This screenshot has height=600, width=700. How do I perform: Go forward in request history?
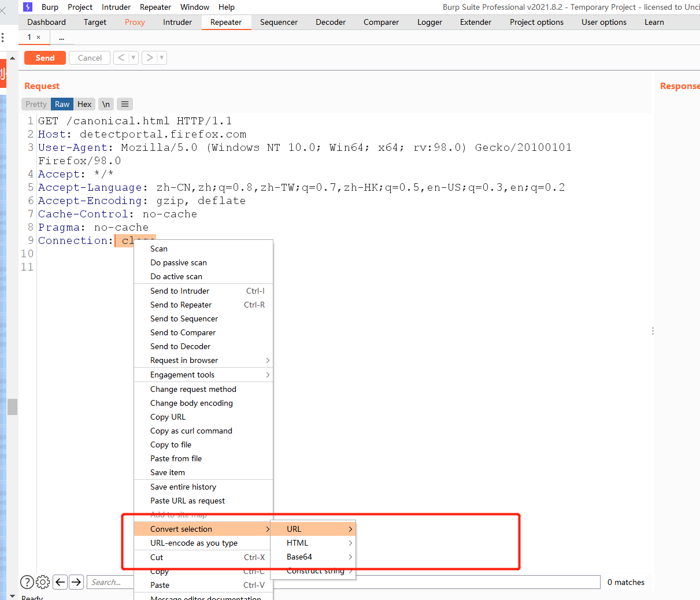(x=150, y=58)
